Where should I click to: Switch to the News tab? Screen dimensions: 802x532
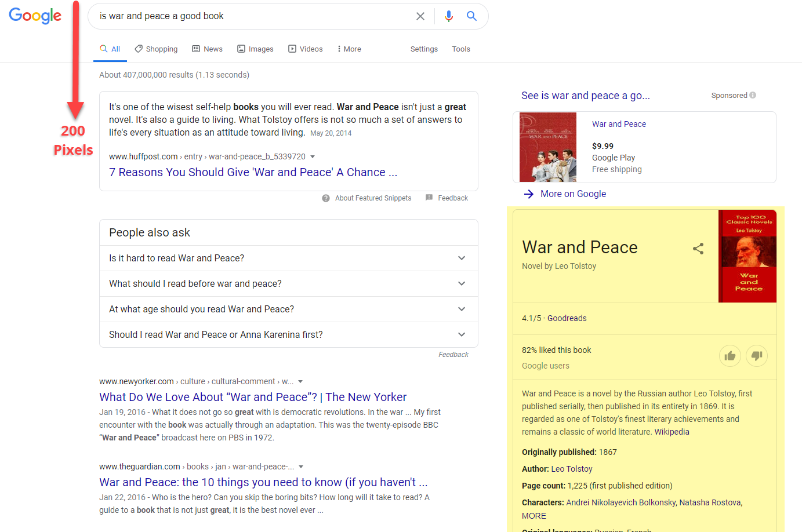click(208, 49)
